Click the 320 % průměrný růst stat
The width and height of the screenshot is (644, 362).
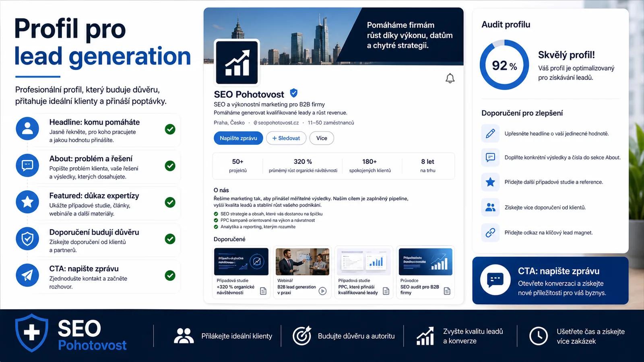pyautogui.click(x=303, y=165)
